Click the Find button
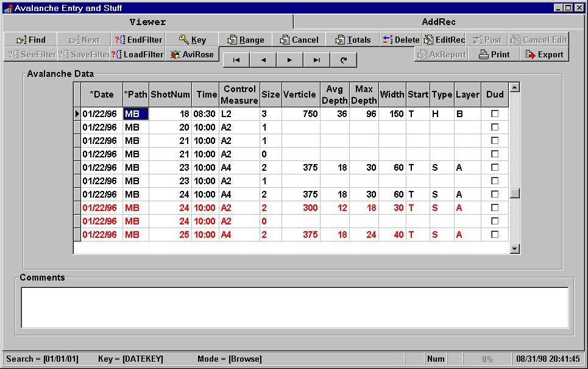The image size is (588, 369). click(30, 40)
